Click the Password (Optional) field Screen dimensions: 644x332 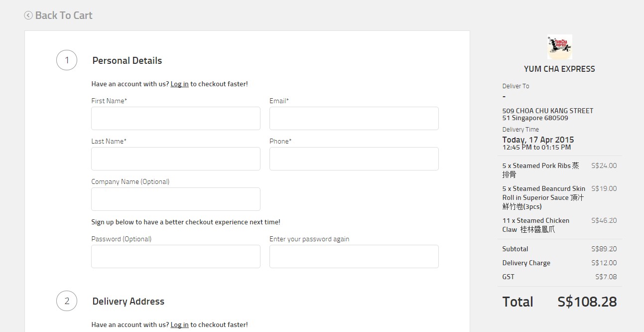pos(175,256)
